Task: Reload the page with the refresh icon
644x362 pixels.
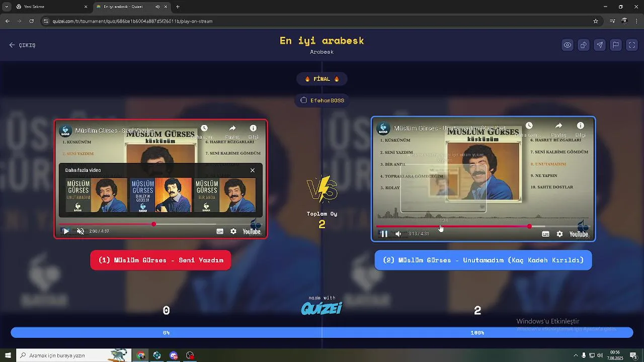Action: [x=31, y=21]
